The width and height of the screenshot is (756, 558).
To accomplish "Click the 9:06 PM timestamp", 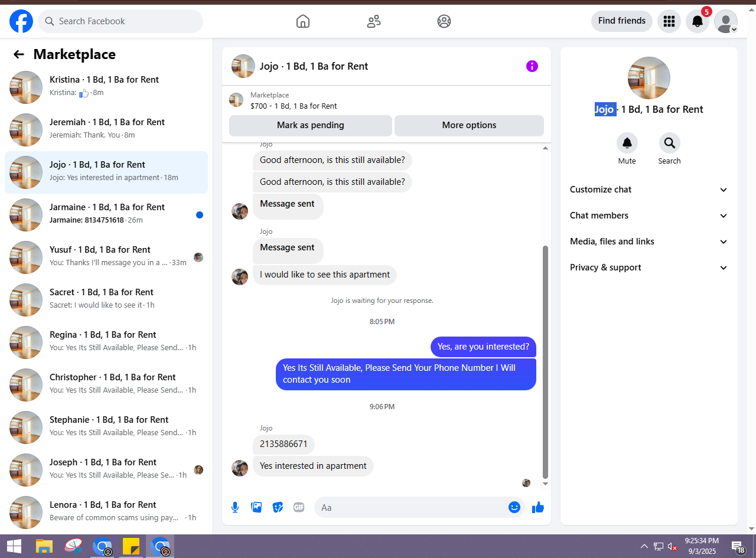I will pos(382,407).
